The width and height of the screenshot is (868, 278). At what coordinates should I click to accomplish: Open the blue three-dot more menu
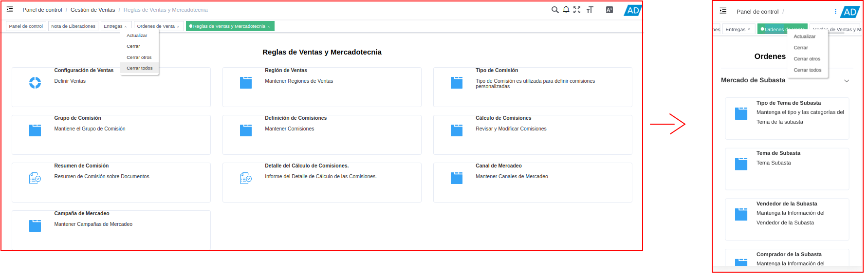[835, 12]
